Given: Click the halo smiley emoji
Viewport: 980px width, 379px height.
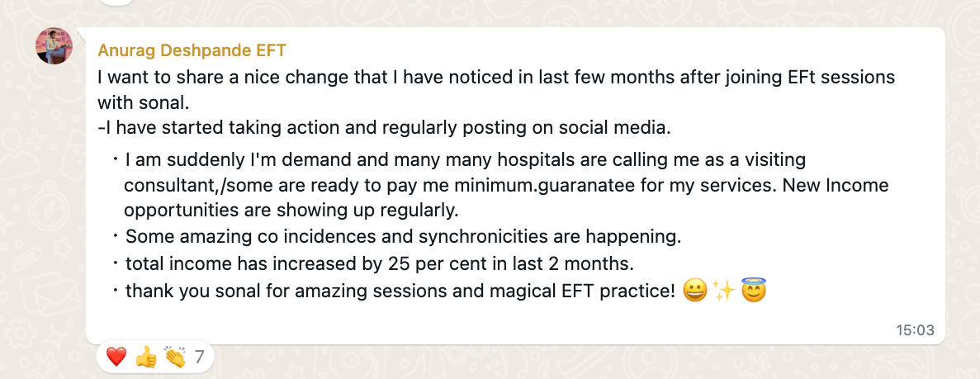Looking at the screenshot, I should tap(753, 291).
